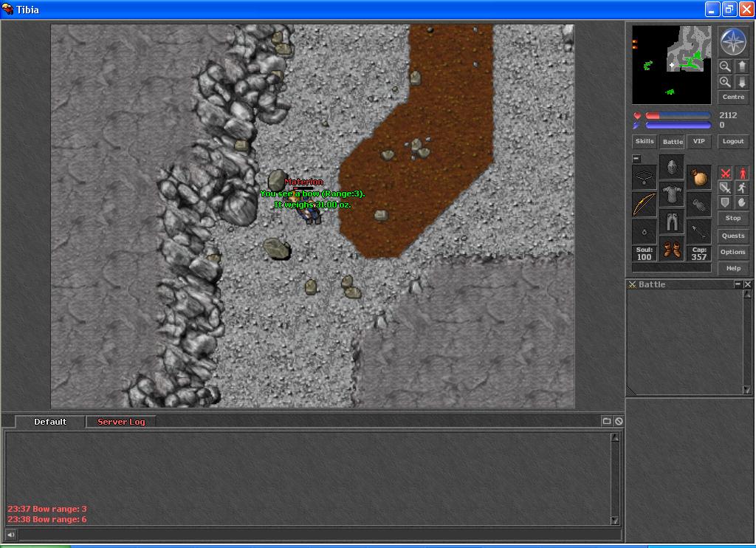This screenshot has height=548, width=756.
Task: Click the chat message input field
Action: 319,534
